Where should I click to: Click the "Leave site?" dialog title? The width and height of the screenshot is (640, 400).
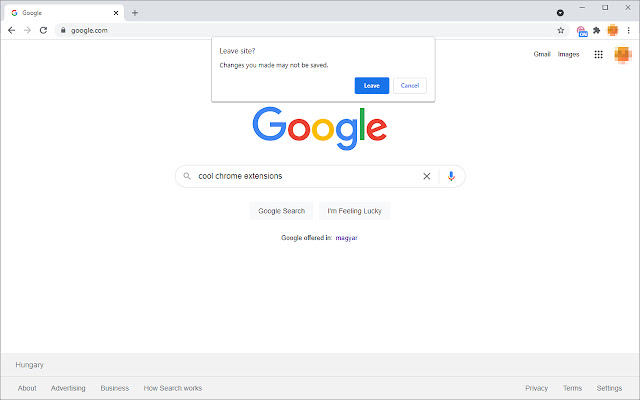click(x=237, y=51)
